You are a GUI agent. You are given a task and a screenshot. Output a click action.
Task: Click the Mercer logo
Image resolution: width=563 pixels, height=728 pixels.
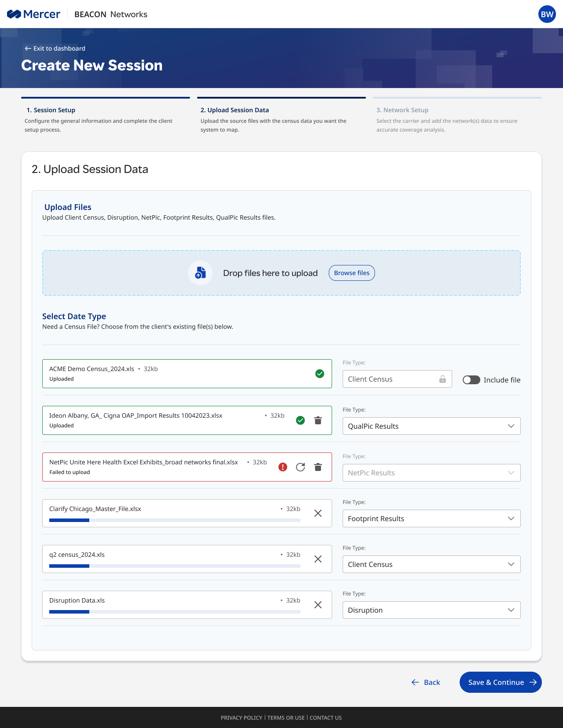pyautogui.click(x=33, y=14)
